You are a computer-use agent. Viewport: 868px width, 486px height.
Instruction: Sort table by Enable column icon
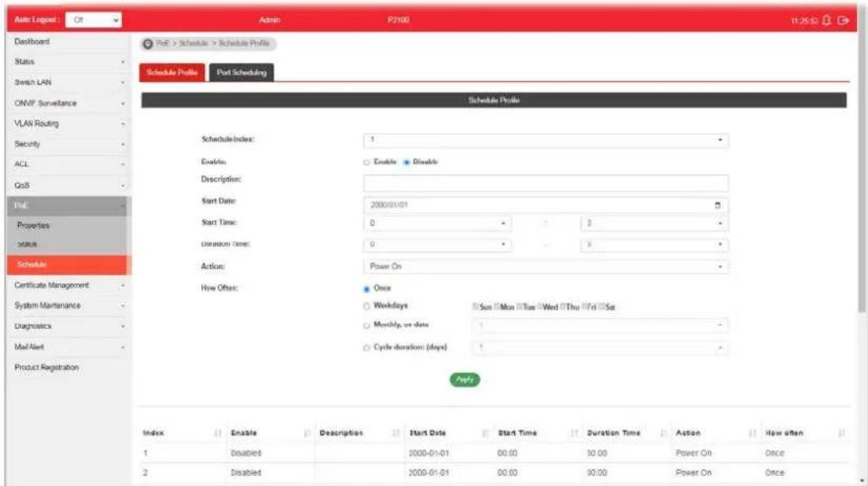click(x=307, y=433)
